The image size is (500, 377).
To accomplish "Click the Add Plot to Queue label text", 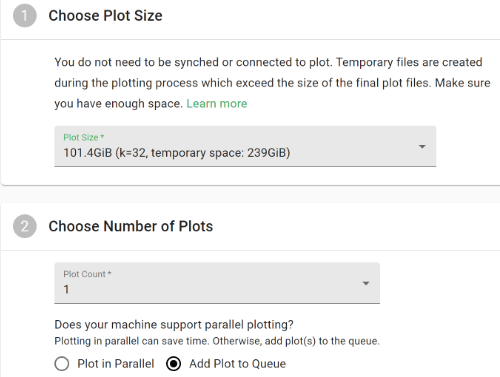I will (238, 364).
